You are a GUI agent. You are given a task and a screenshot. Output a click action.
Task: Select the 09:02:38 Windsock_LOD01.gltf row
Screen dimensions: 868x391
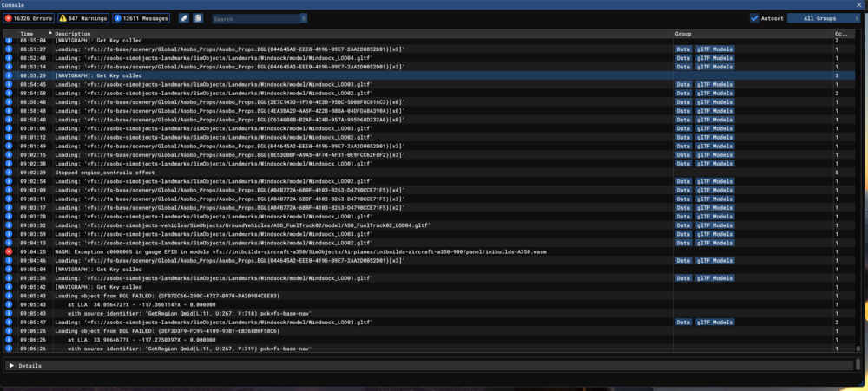pyautogui.click(x=429, y=164)
